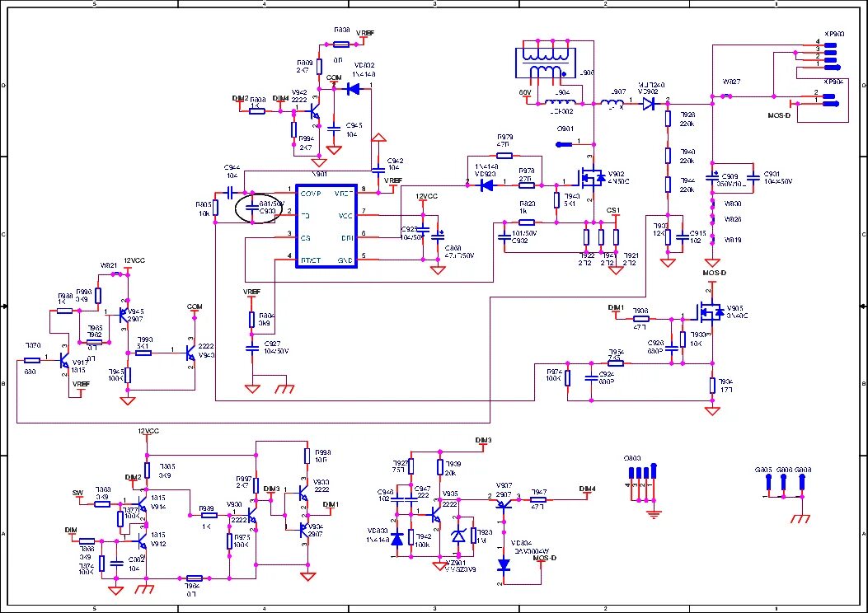Select the C944 104 capacitor symbol
Viewport: 868px width, 613px height.
230,193
